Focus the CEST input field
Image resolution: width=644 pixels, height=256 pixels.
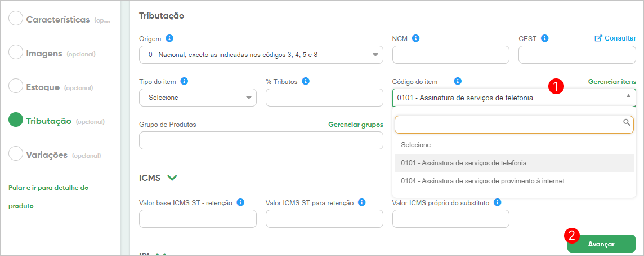pos(578,55)
